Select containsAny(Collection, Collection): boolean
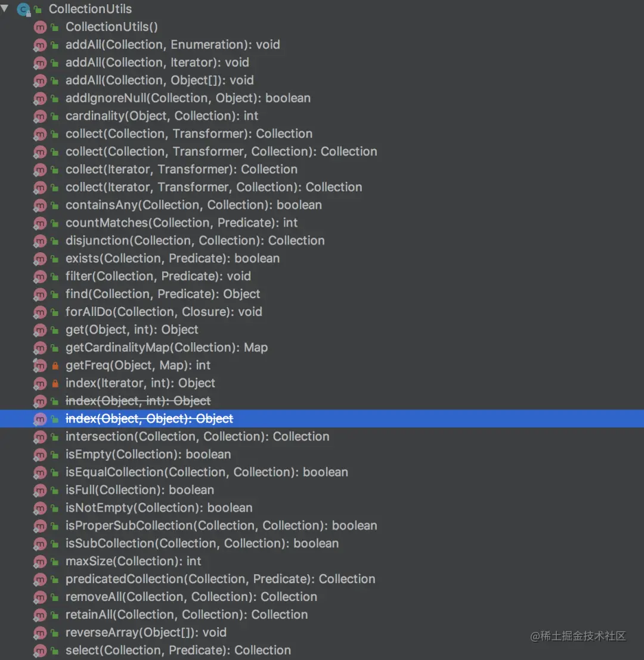Screen dimensions: 644x660 194,205
